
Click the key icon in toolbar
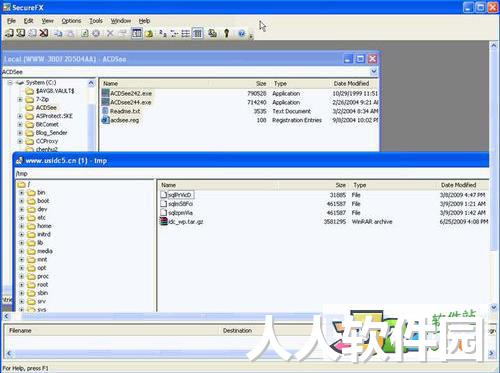tap(227, 33)
